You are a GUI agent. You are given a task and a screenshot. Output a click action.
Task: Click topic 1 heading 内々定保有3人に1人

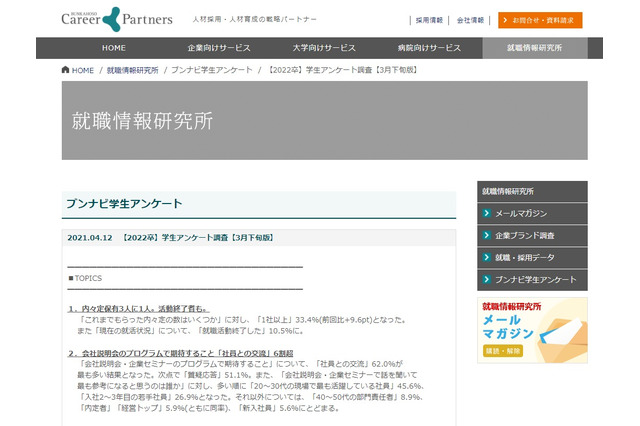pyautogui.click(x=138, y=308)
